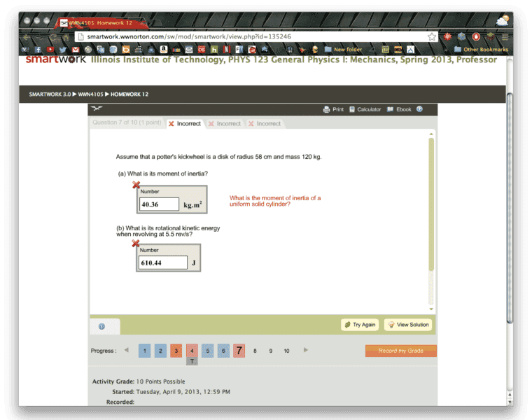This screenshot has width=532, height=420.
Task: Open the Twitter bookmark
Action: [63, 50]
